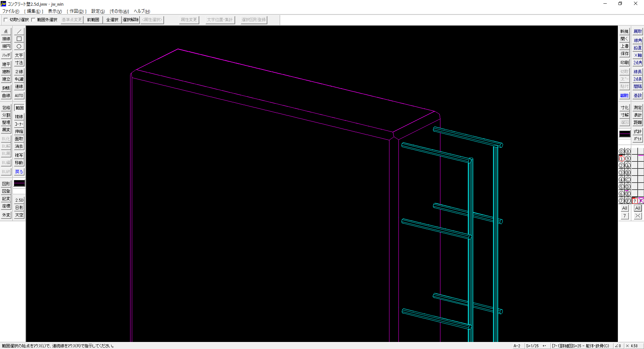Select the ハッチ hatch tool
This screenshot has width=644, height=349.
6,55
